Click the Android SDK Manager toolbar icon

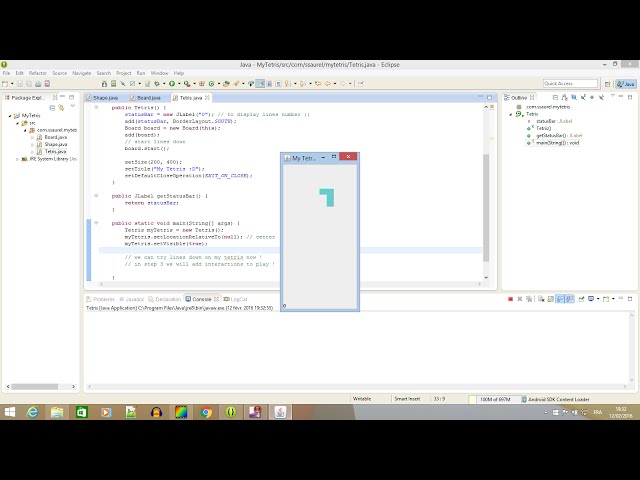pos(104,84)
